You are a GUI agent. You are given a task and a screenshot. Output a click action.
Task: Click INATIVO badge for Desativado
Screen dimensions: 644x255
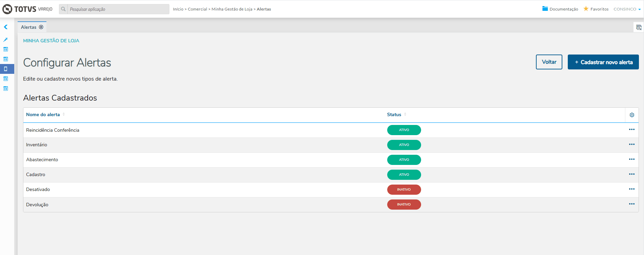(x=404, y=190)
